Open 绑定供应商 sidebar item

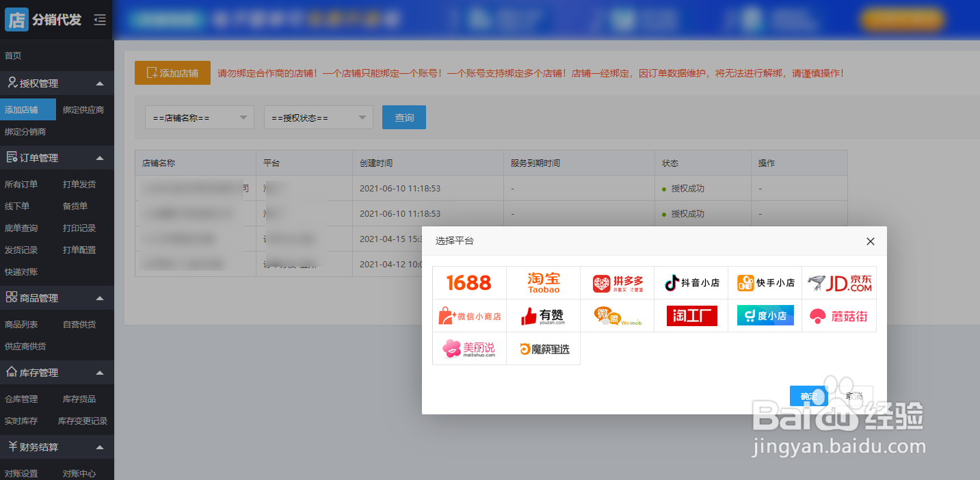coord(83,109)
